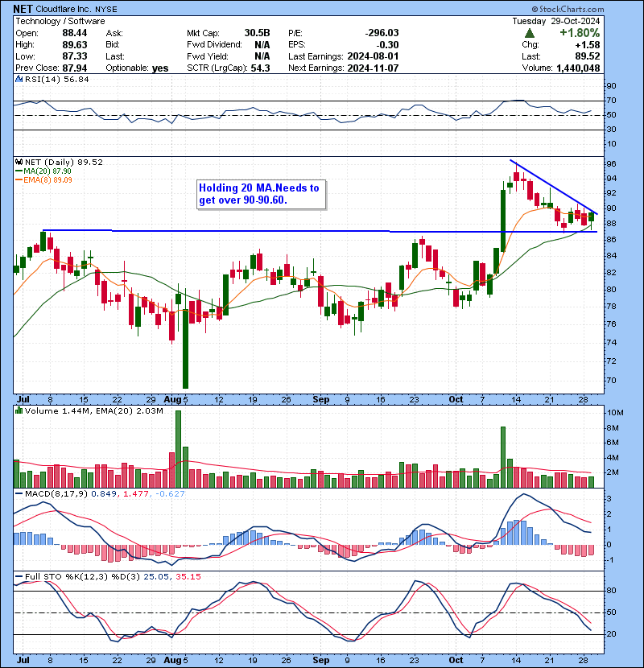Click the EMA(8) 89.09 legend entry

click(47, 180)
